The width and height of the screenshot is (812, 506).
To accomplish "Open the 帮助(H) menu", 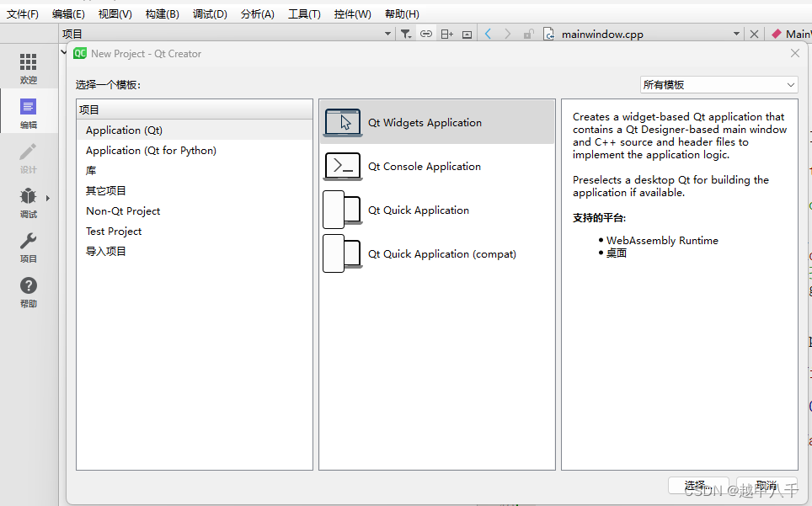I will pos(402,14).
